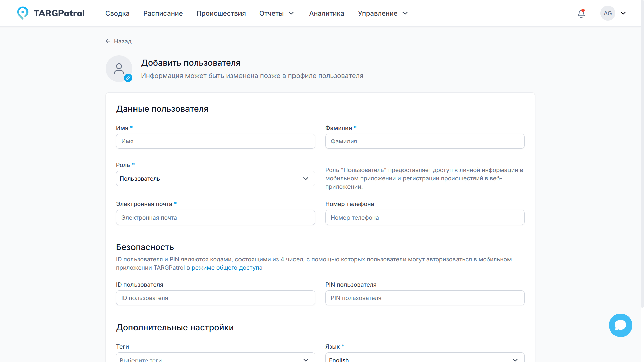Click the pencil edit avatar icon
The width and height of the screenshot is (644, 362).
pyautogui.click(x=128, y=78)
